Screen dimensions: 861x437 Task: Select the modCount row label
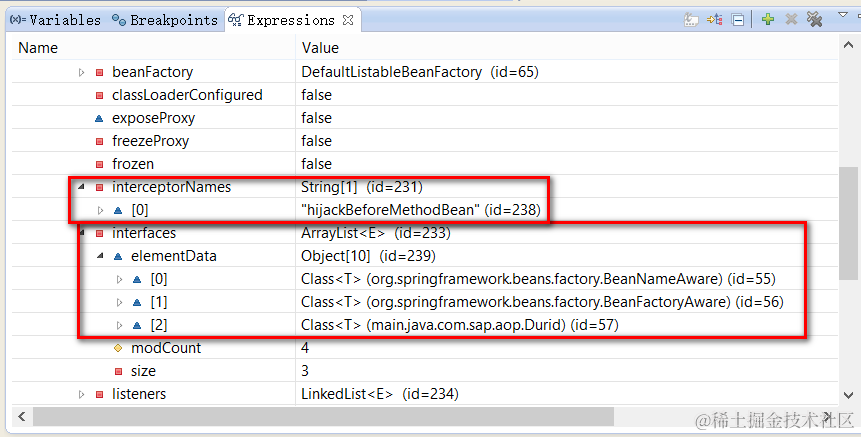click(166, 348)
